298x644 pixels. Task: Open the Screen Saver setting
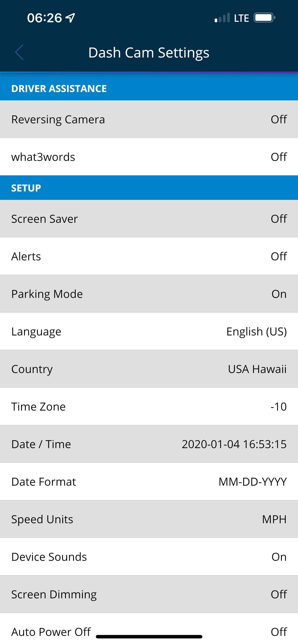[x=149, y=219]
